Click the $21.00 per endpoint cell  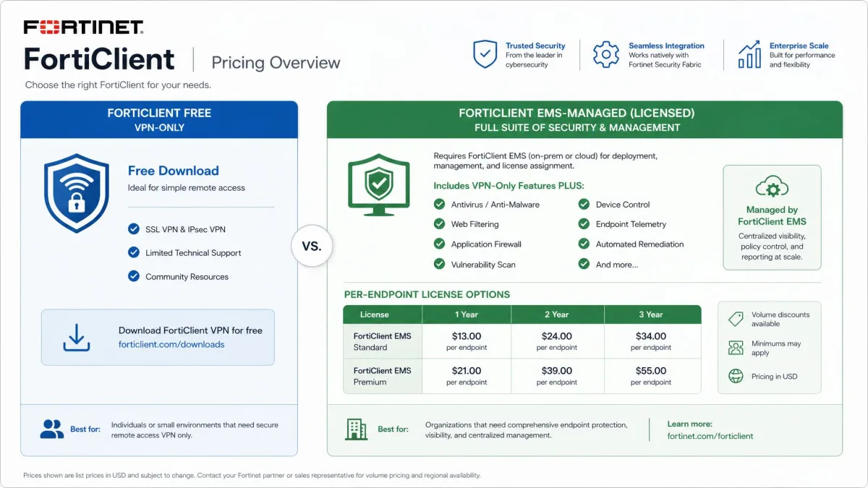tap(467, 376)
